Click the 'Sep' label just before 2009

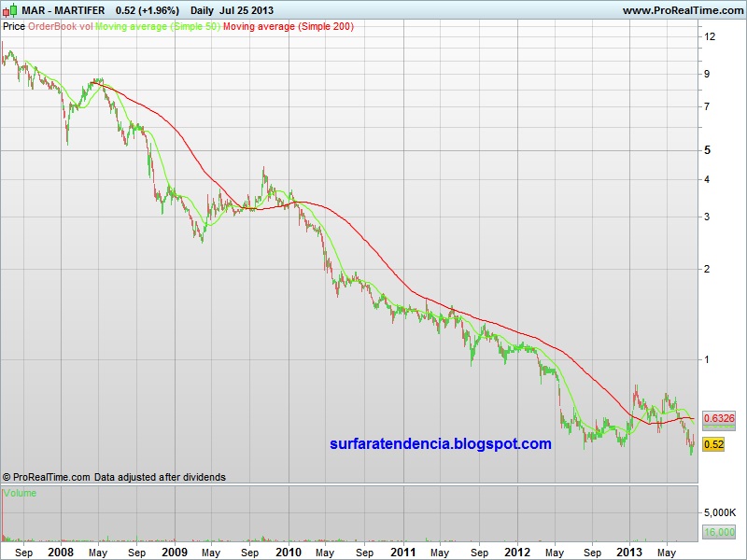136,553
